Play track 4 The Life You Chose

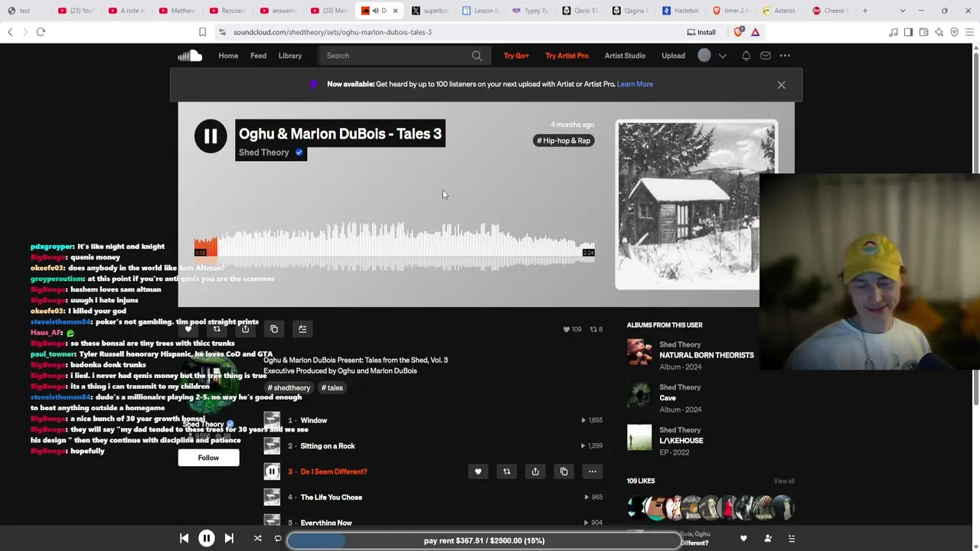pyautogui.click(x=332, y=497)
